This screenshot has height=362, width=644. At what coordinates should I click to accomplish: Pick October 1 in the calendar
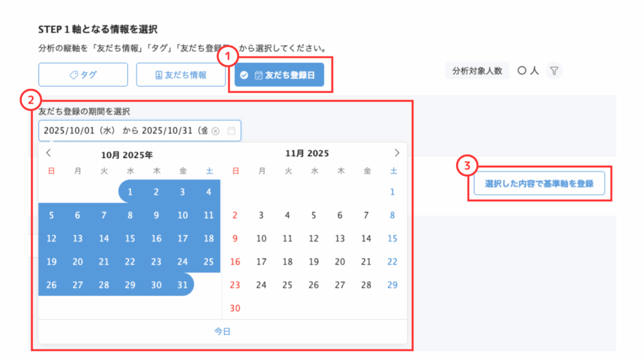[130, 192]
